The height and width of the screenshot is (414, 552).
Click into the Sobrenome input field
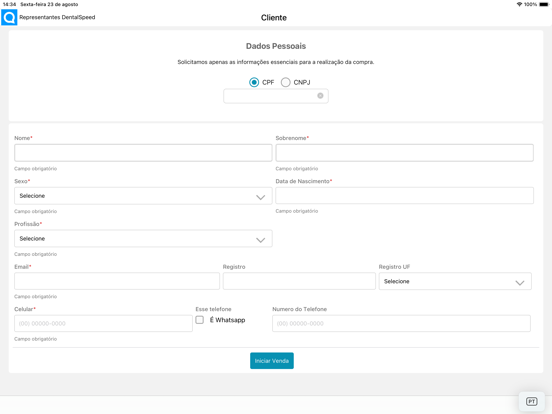point(404,153)
